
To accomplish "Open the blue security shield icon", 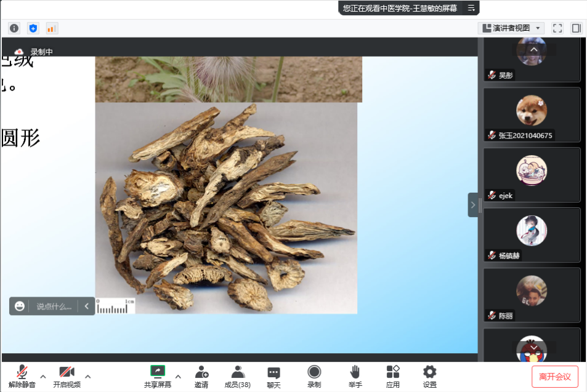I will [x=33, y=28].
